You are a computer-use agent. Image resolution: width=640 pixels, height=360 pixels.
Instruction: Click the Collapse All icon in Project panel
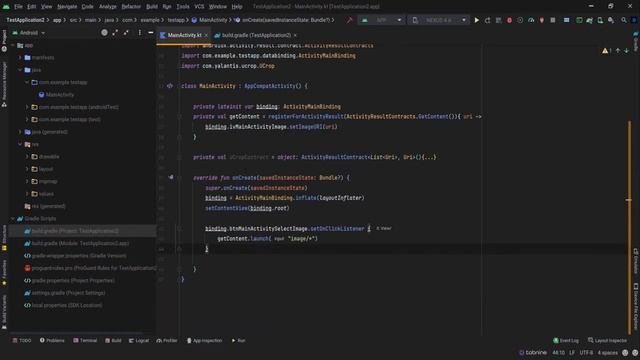click(126, 33)
